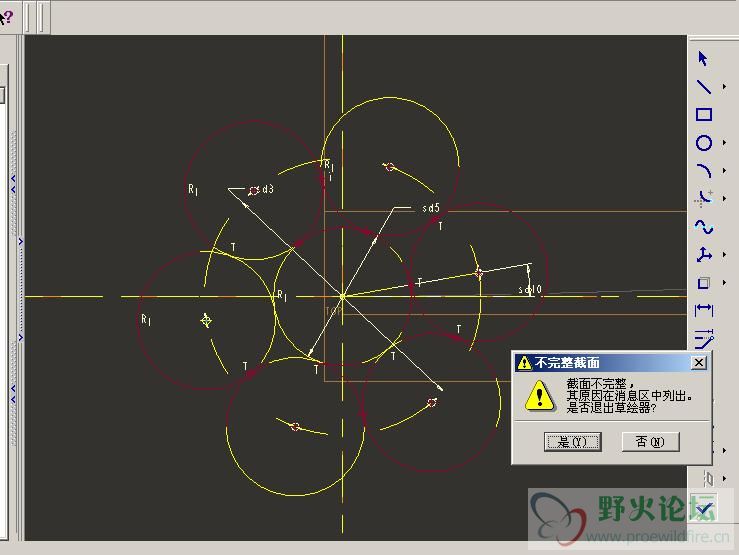This screenshot has width=739, height=555.
Task: Pick the Spline curve tool
Action: pos(704,227)
